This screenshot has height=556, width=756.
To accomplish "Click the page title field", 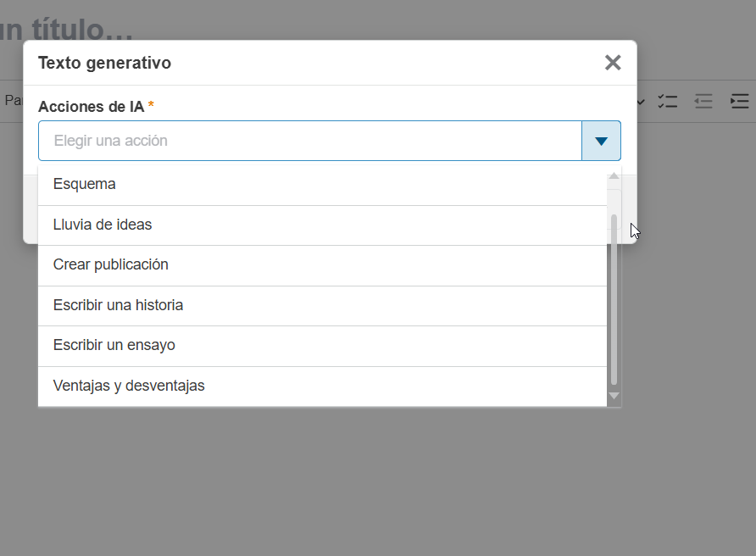I will point(68,31).
